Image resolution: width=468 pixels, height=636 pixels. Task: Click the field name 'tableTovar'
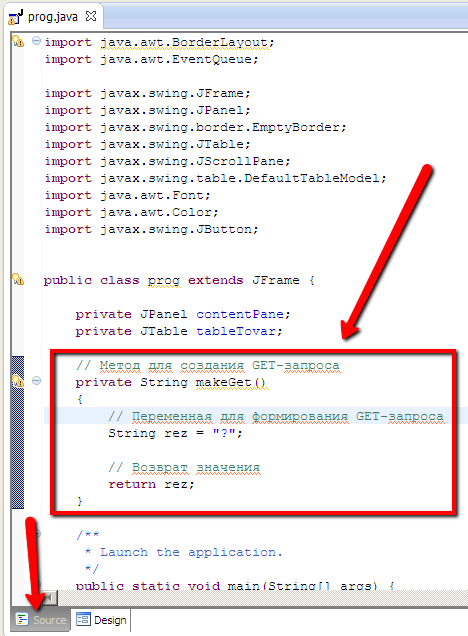click(x=236, y=332)
